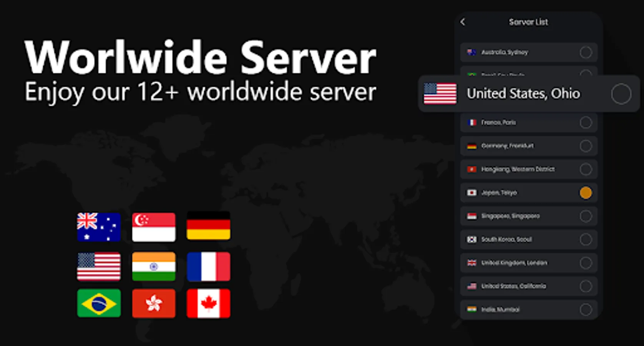Select the United Kingdom, London radio button

click(586, 263)
